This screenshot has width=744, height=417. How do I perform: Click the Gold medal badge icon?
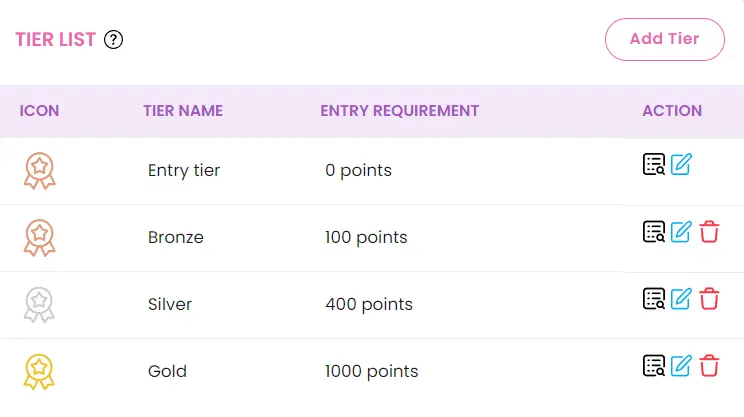(x=39, y=371)
